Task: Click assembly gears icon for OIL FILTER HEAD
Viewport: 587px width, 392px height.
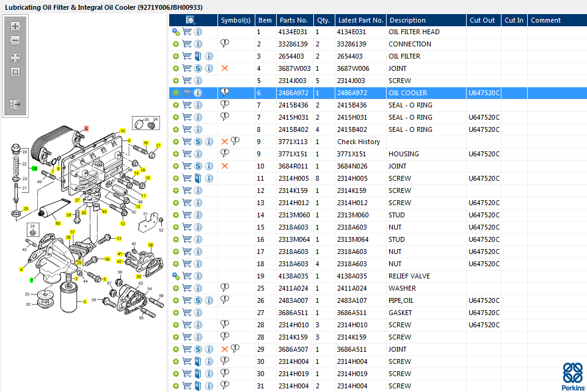Action: [x=176, y=32]
